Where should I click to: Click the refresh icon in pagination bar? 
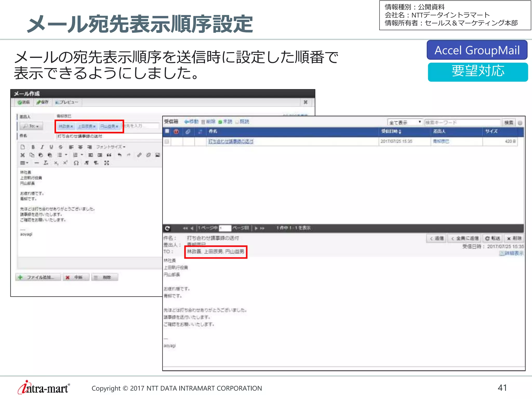point(168,228)
